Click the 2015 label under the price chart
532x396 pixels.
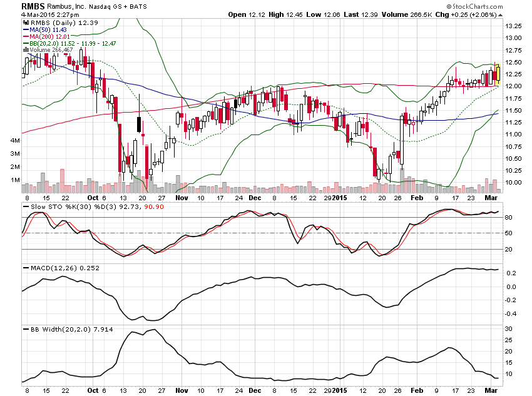pos(340,198)
